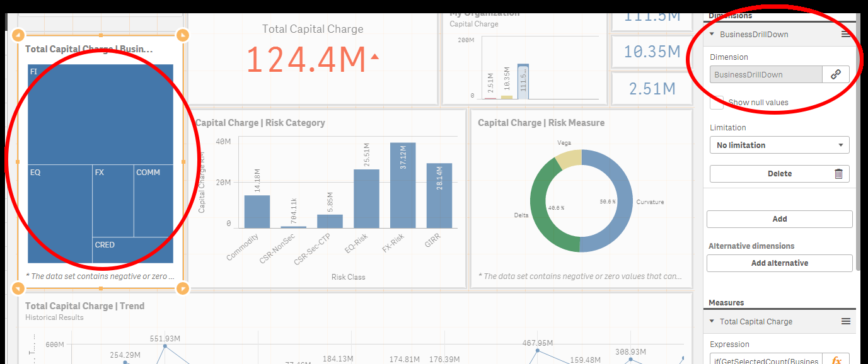Collapse the Total Capital Charge measure
Screen dimensions: 868x364
[712, 322]
